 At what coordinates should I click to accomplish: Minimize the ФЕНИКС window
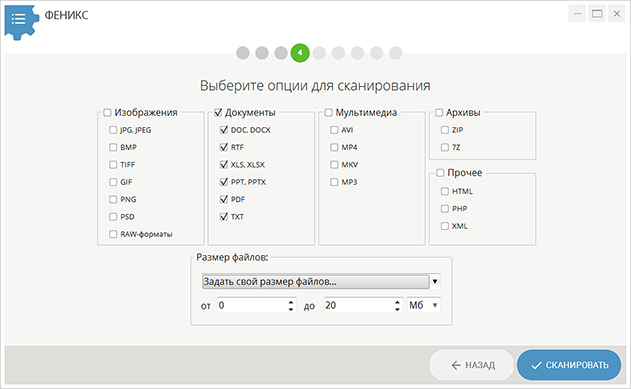coord(577,14)
